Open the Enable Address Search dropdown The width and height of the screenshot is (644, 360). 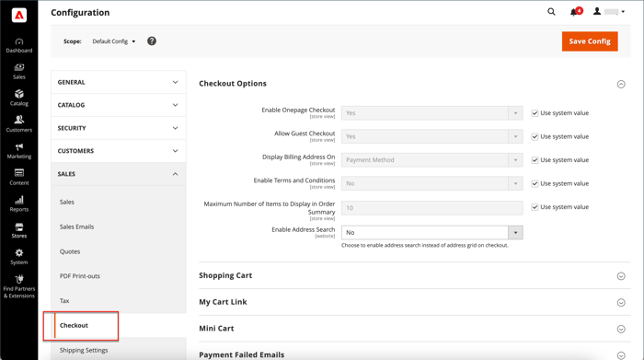coord(432,233)
